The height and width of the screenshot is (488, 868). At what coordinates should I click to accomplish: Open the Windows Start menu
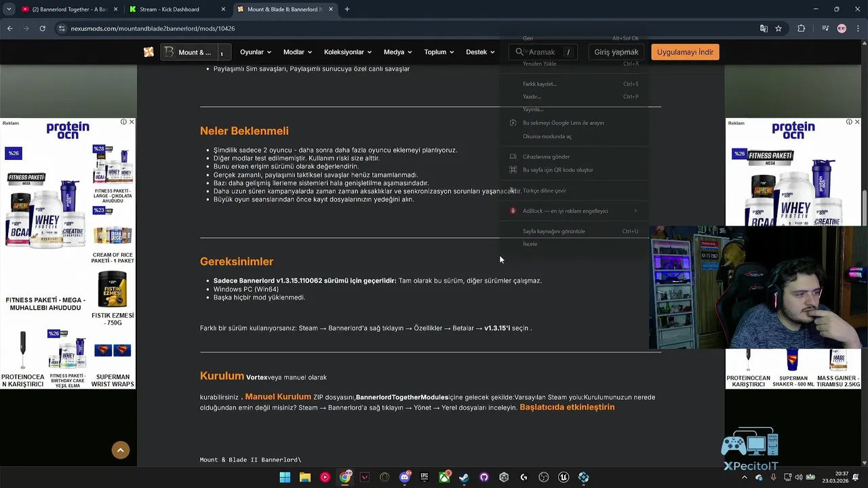pyautogui.click(x=285, y=477)
